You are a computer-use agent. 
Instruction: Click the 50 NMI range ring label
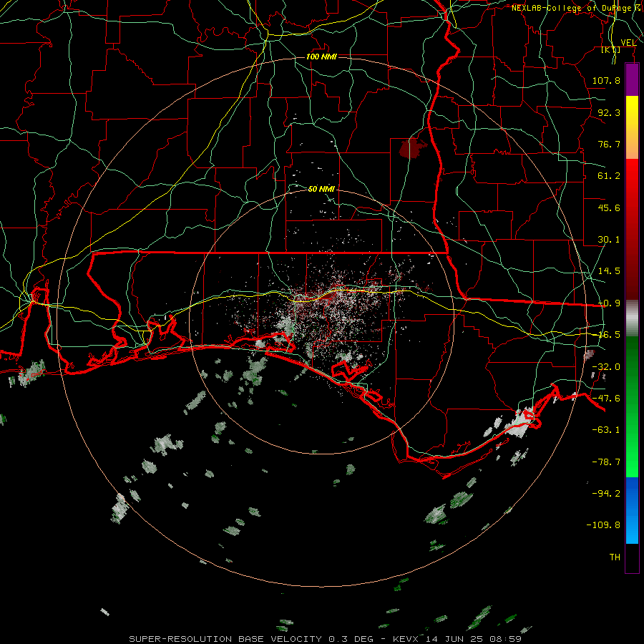pos(321,189)
